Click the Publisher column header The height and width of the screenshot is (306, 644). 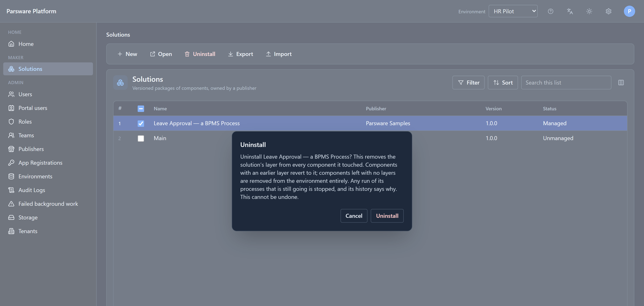pyautogui.click(x=376, y=109)
